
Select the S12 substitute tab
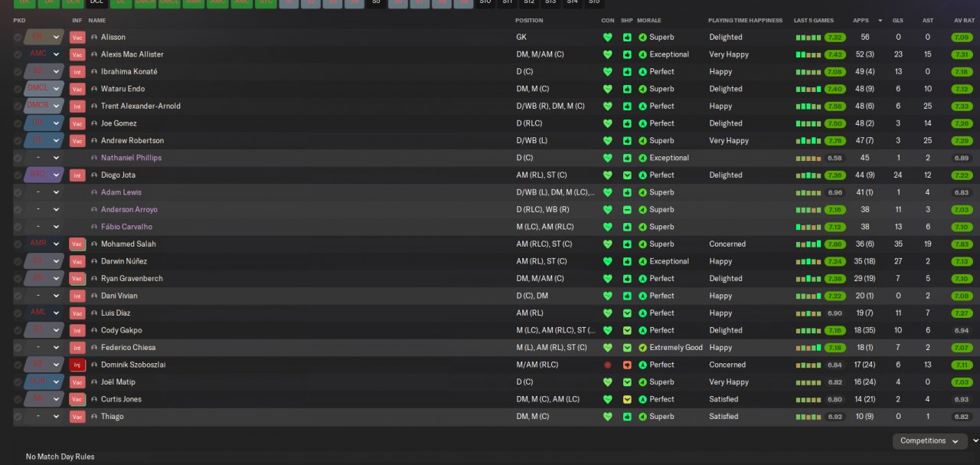(x=529, y=2)
